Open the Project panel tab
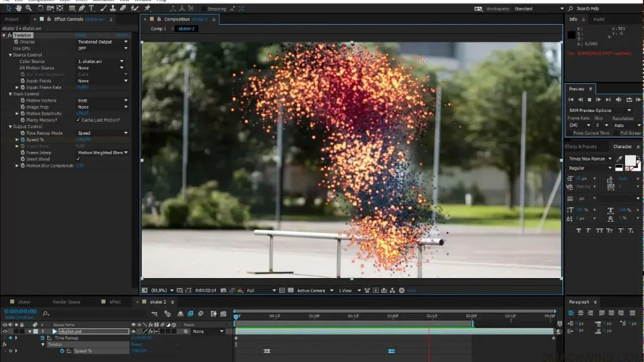 [12, 19]
